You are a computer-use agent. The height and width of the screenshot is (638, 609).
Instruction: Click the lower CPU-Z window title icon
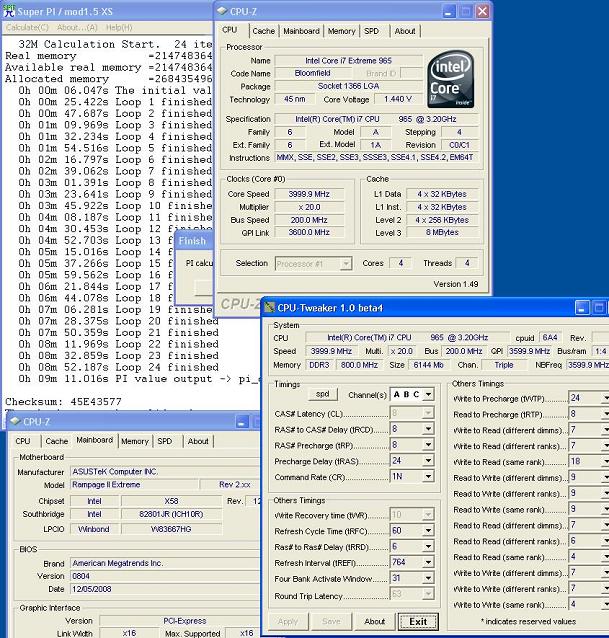pyautogui.click(x=15, y=422)
